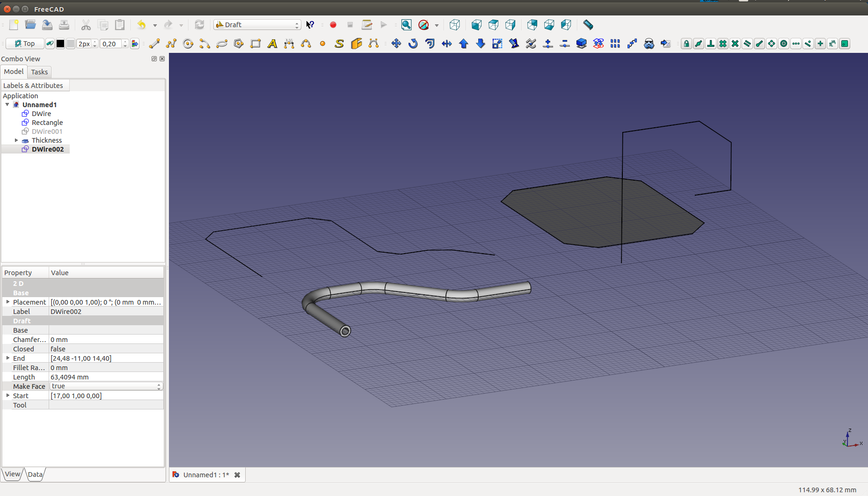Expand the Thickness tree item
868x496 pixels.
pyautogui.click(x=16, y=140)
